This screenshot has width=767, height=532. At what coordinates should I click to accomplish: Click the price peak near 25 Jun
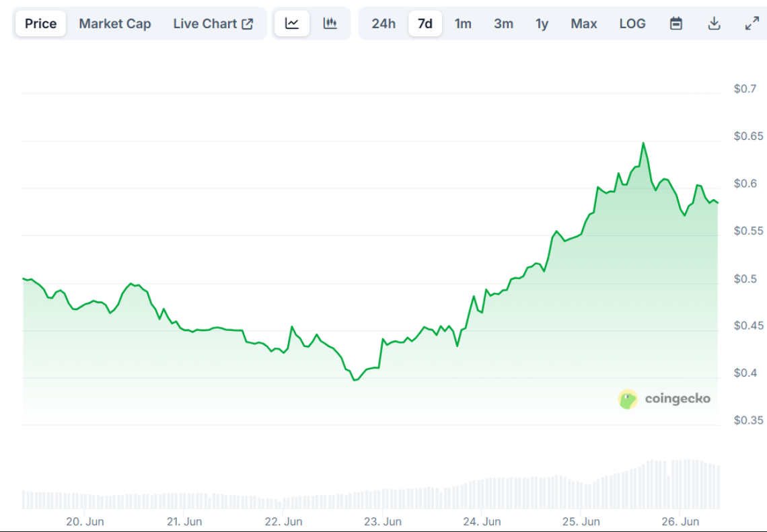[644, 143]
